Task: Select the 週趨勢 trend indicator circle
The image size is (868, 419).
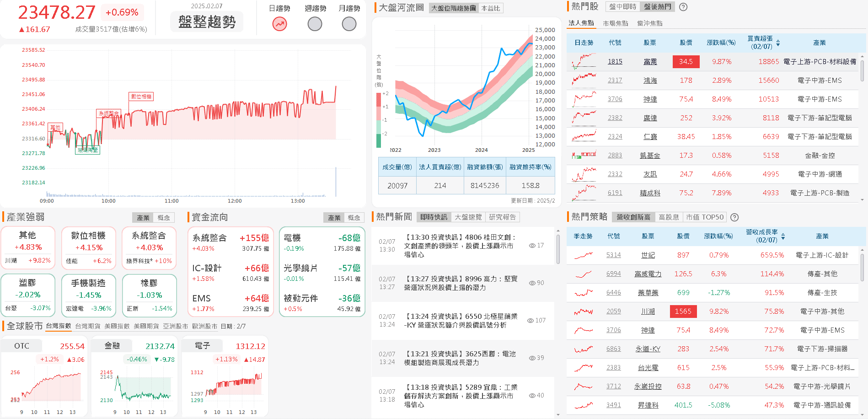Action: click(x=315, y=24)
